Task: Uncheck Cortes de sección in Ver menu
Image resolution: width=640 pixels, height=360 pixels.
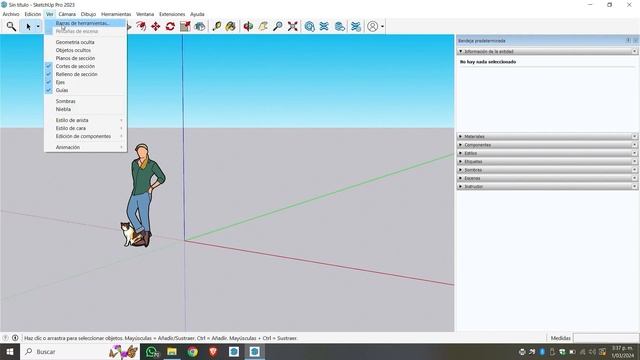Action: click(x=85, y=66)
